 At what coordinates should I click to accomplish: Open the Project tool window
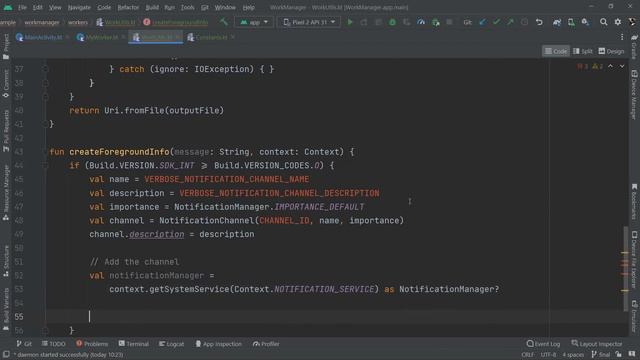click(x=6, y=46)
